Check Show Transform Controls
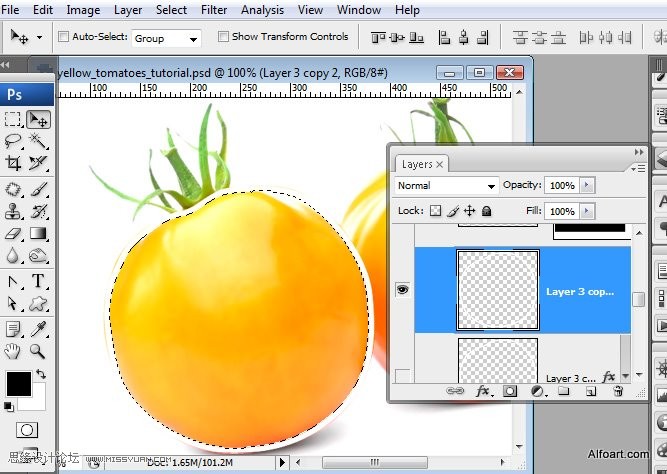The height and width of the screenshot is (474, 667). (222, 37)
